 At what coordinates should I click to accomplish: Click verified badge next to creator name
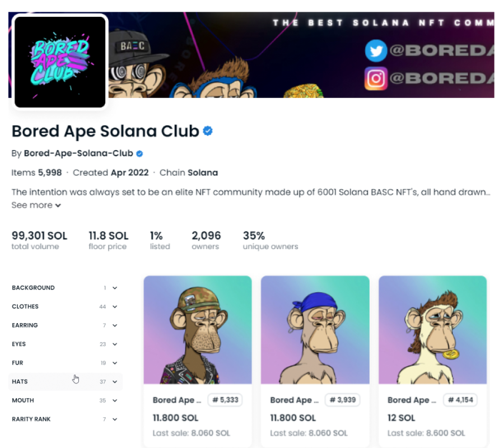point(139,153)
